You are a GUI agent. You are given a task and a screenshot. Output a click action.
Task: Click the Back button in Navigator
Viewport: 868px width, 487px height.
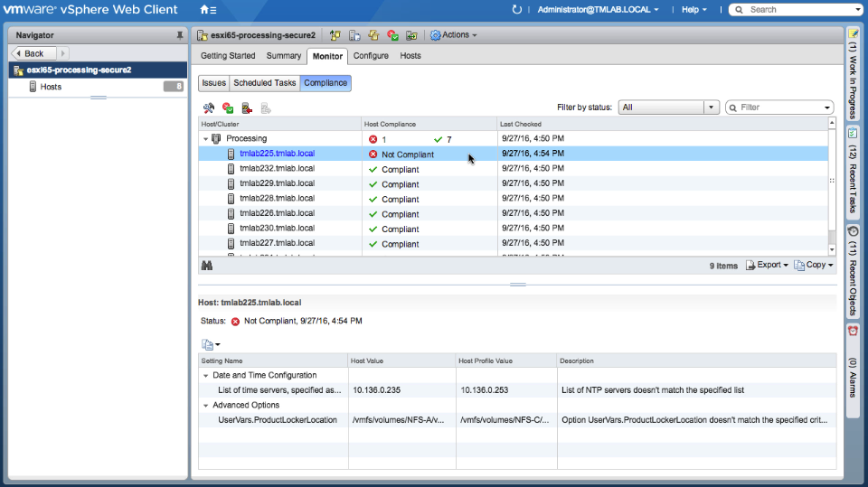click(x=34, y=53)
